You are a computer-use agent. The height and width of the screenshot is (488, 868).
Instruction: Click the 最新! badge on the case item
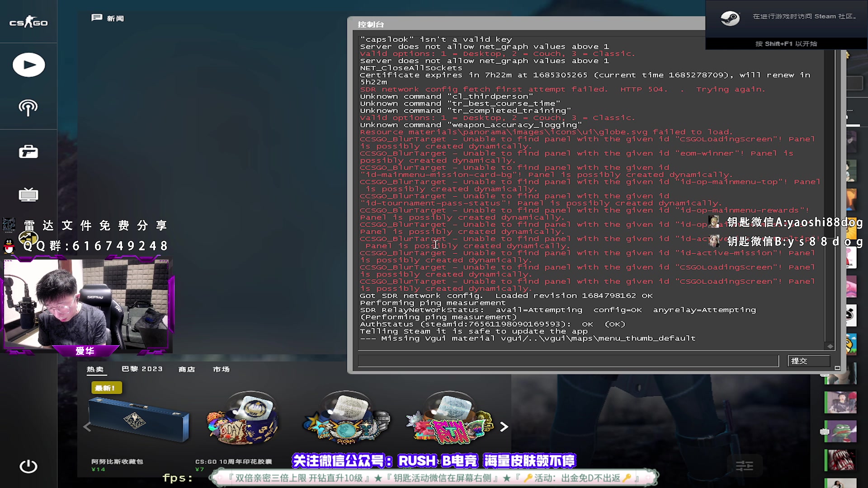(106, 388)
